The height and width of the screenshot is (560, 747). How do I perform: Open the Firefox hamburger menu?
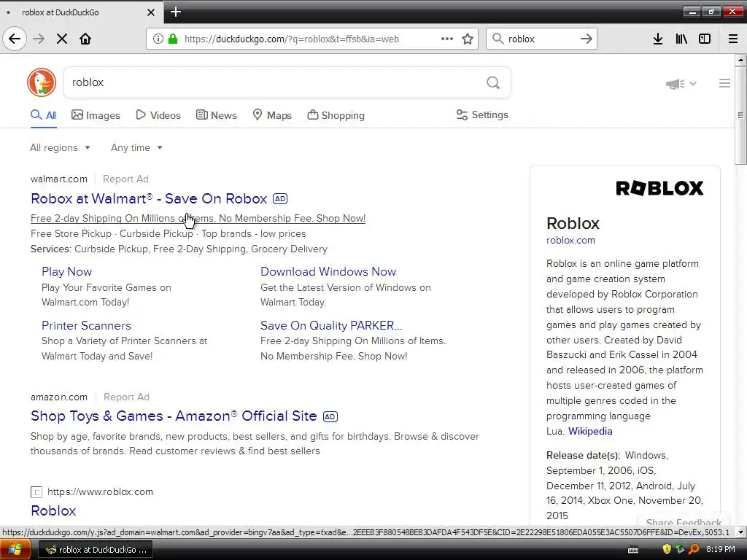click(x=733, y=39)
